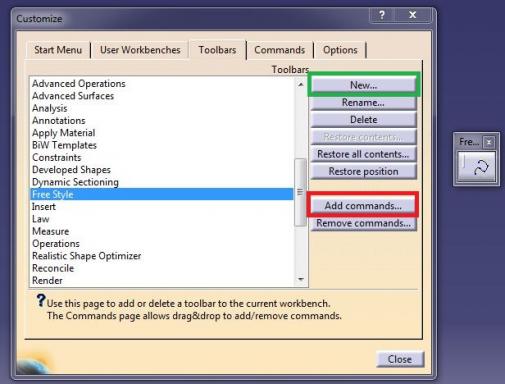The image size is (505, 384).
Task: Click the Remove commands... button
Action: click(x=363, y=223)
